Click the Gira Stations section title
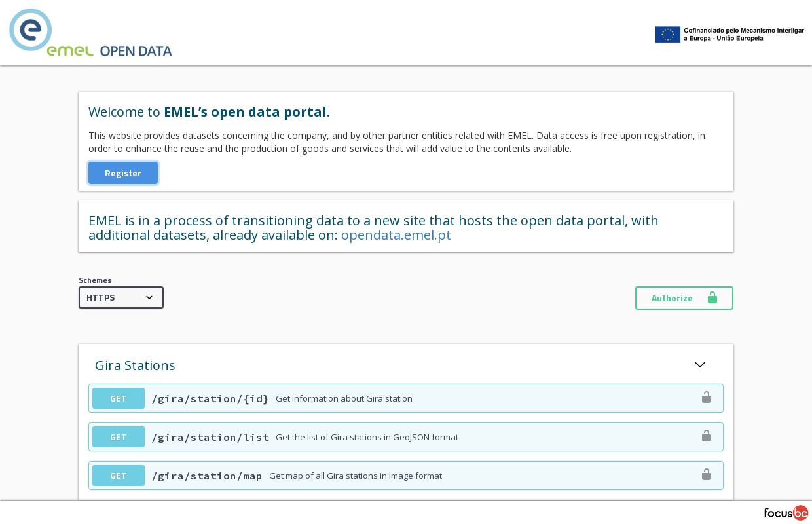The image size is (812, 524). (135, 365)
